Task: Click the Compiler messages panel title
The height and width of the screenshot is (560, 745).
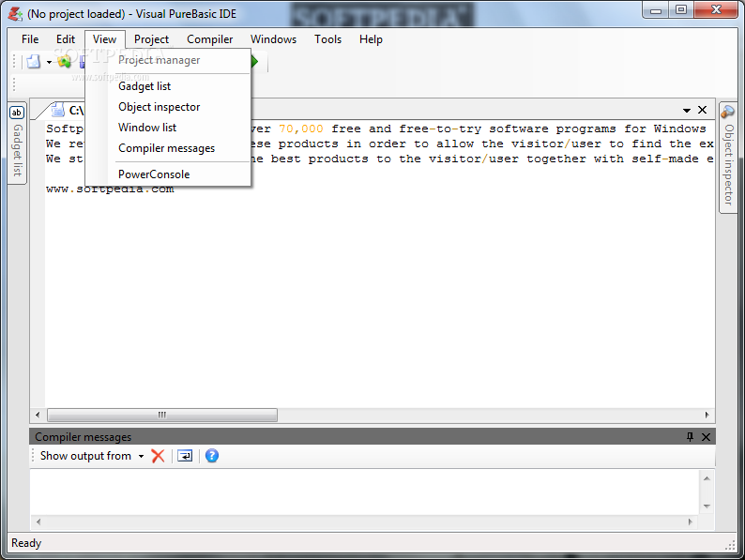Action: click(84, 437)
